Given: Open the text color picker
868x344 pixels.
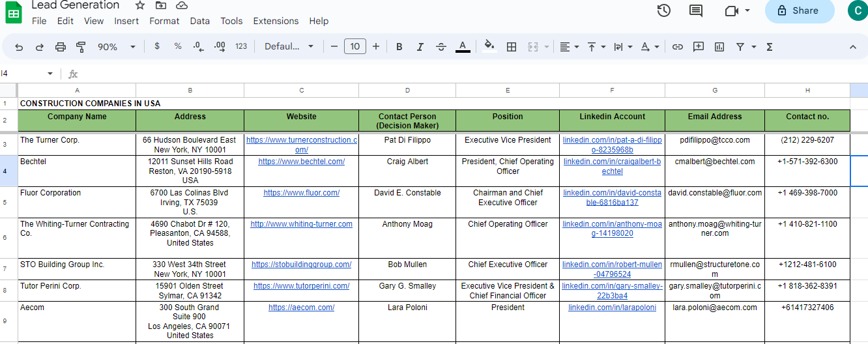Looking at the screenshot, I should tap(463, 47).
